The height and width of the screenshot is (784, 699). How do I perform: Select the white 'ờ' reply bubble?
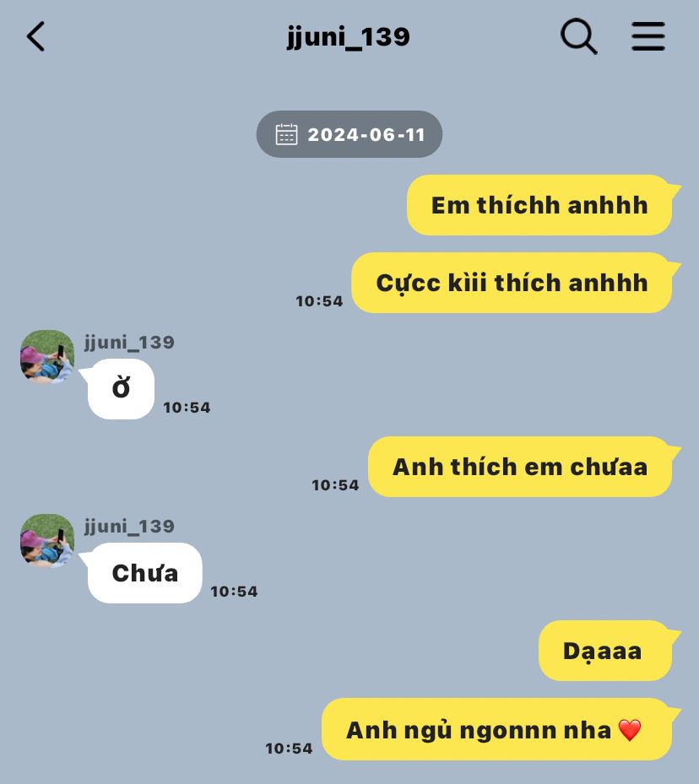click(x=121, y=388)
